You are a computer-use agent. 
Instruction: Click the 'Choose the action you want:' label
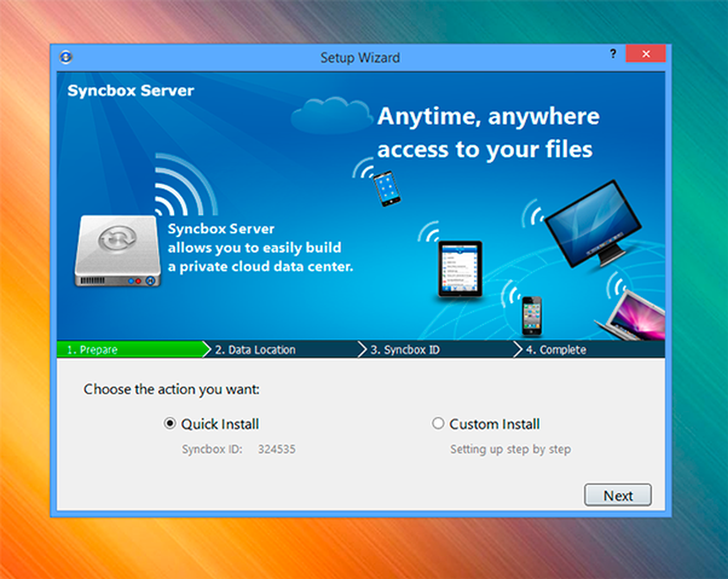(x=172, y=389)
